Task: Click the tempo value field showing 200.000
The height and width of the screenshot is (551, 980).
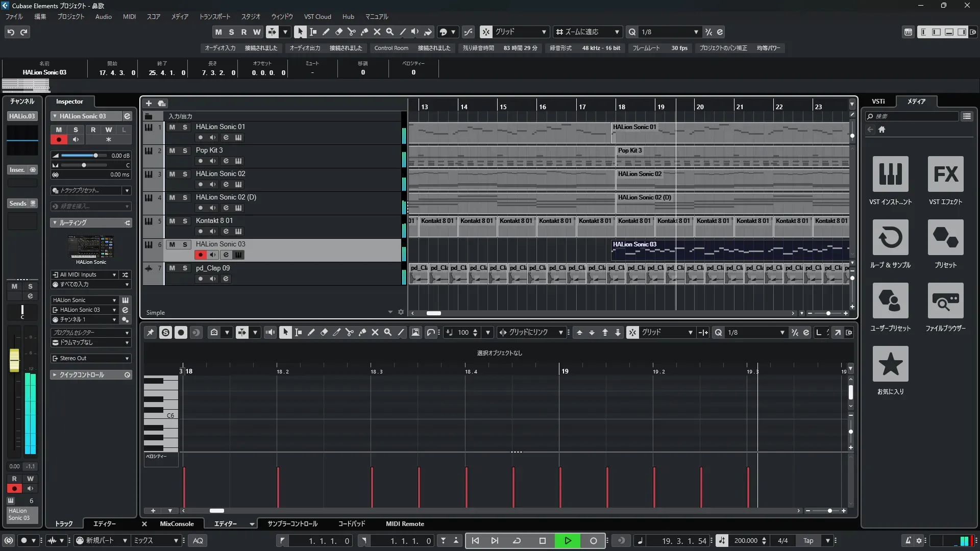Action: [x=745, y=541]
